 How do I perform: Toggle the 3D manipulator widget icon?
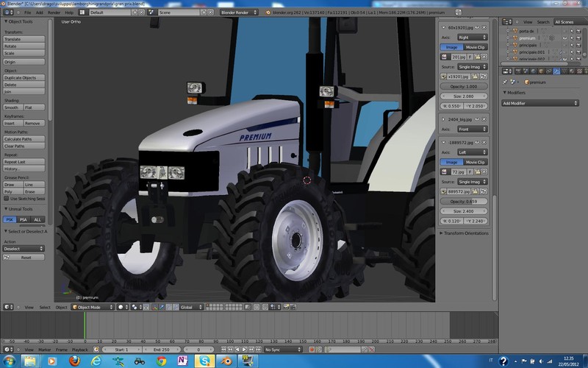(x=154, y=307)
